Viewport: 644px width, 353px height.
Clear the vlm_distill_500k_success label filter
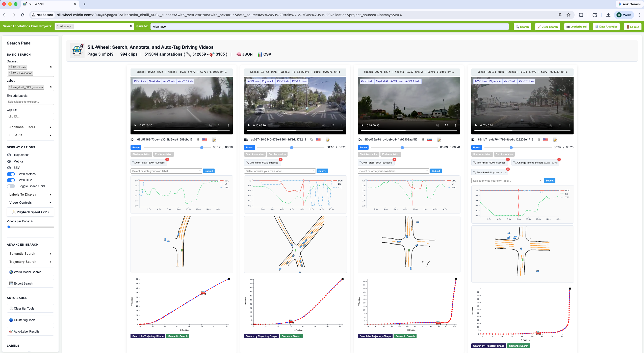pos(51,87)
